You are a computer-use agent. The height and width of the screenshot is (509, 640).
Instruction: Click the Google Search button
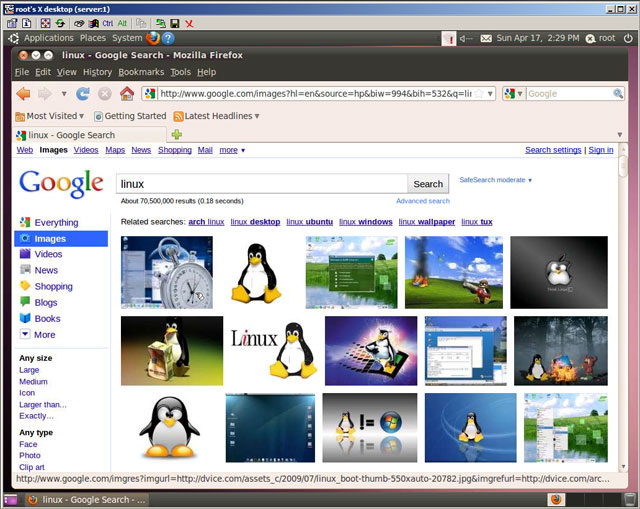pos(428,184)
